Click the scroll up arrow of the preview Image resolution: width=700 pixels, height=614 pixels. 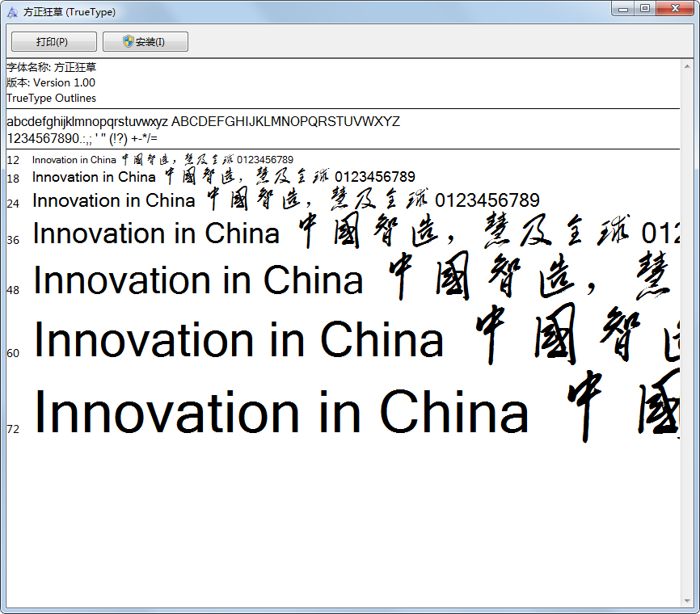pos(687,66)
